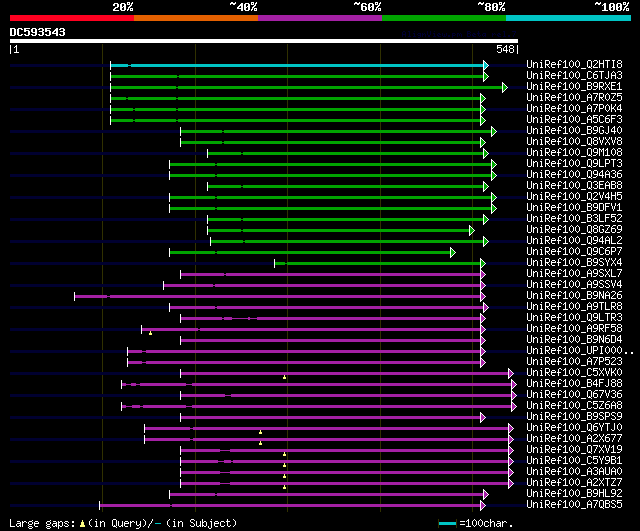Select the UniRef100_C5Z6A8 label
Image resolution: width=640 pixels, height=531 pixels.
pos(574,406)
